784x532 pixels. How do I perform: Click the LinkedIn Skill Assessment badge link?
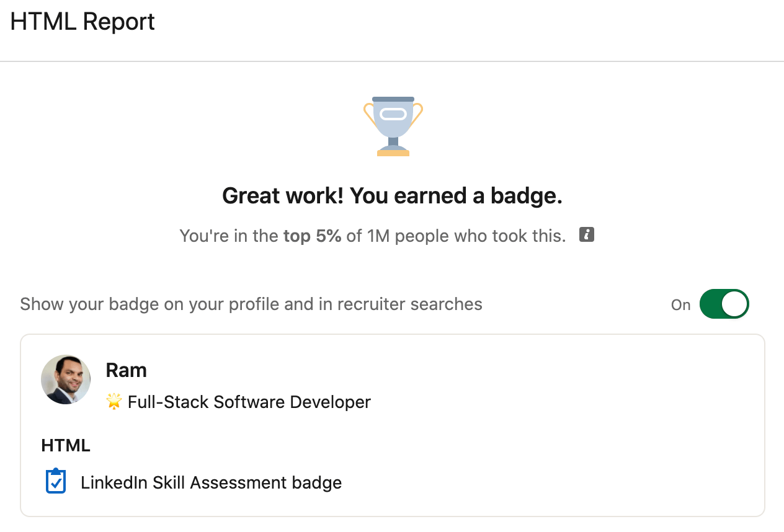(x=211, y=482)
